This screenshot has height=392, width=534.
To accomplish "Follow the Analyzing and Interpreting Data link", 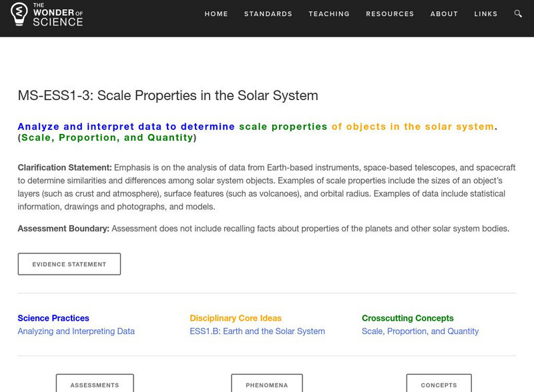I will coord(76,331).
